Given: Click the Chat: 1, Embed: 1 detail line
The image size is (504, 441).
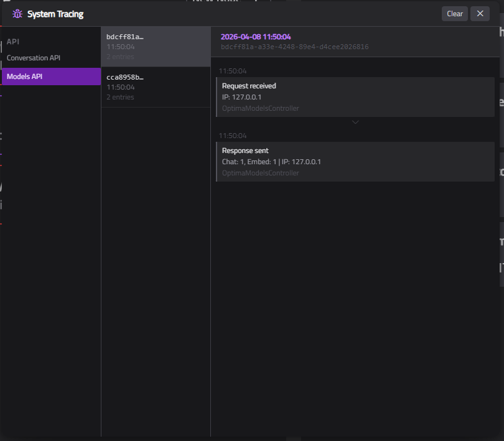Looking at the screenshot, I should coord(271,161).
